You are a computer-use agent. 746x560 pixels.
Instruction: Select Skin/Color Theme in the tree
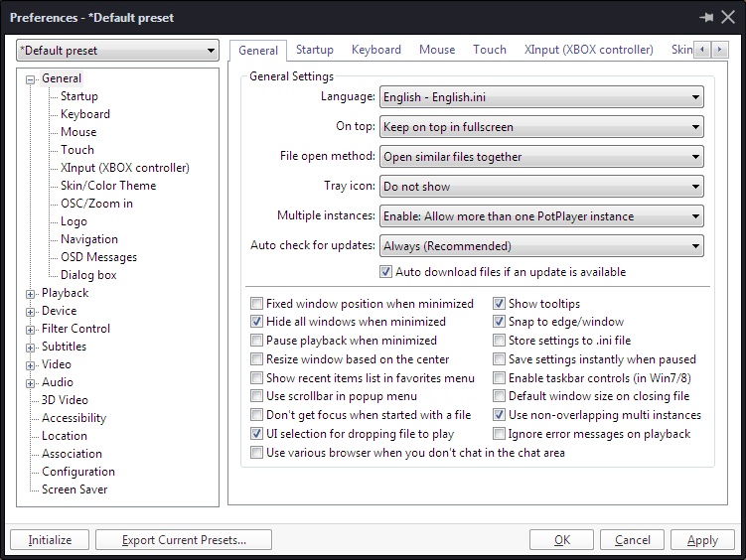pos(108,186)
